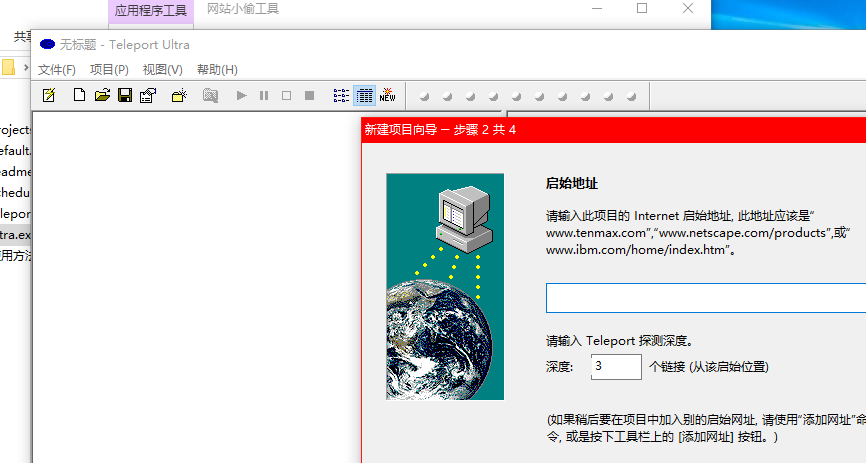Open the 视图(V) menu

(x=162, y=70)
